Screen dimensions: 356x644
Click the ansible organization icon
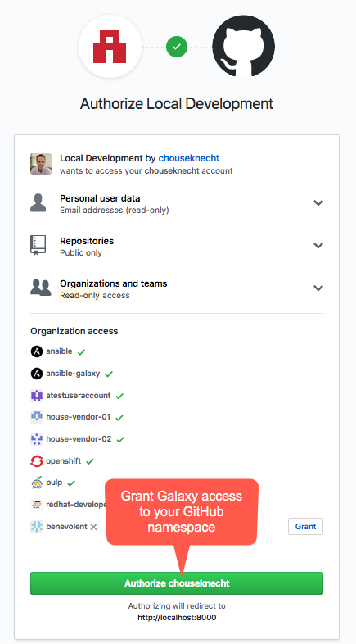pos(37,351)
